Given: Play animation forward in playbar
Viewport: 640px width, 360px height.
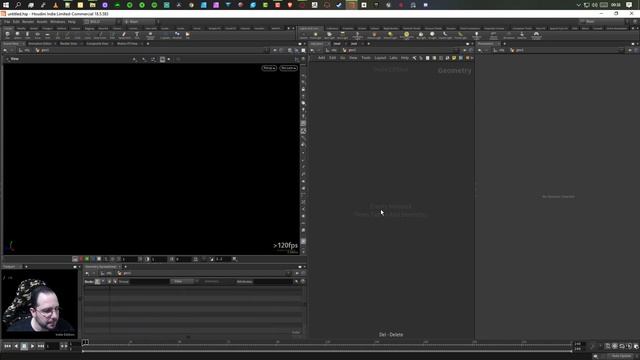Looking at the screenshot, I should tap(32, 346).
